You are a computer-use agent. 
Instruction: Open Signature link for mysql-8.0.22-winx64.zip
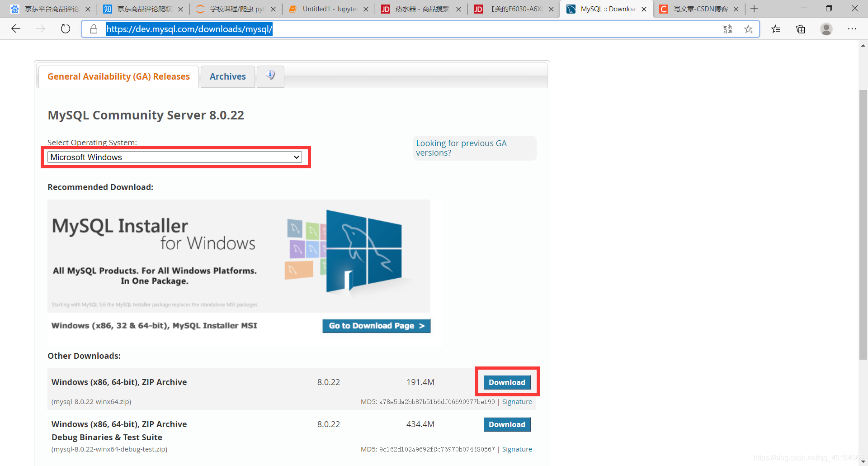point(517,402)
